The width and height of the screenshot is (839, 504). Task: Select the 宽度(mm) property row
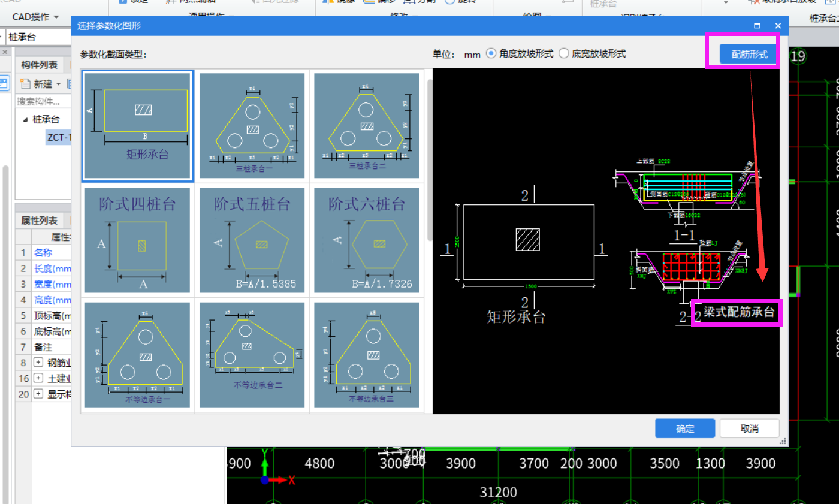pos(43,283)
